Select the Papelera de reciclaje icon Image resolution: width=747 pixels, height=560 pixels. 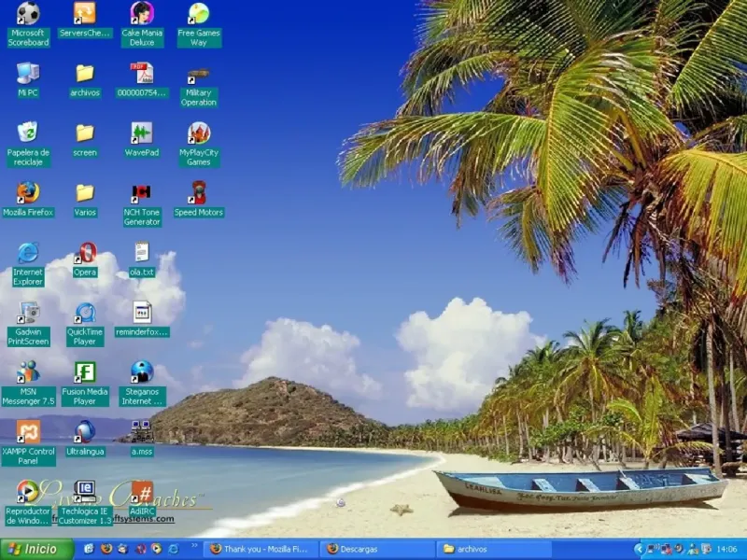click(x=28, y=144)
